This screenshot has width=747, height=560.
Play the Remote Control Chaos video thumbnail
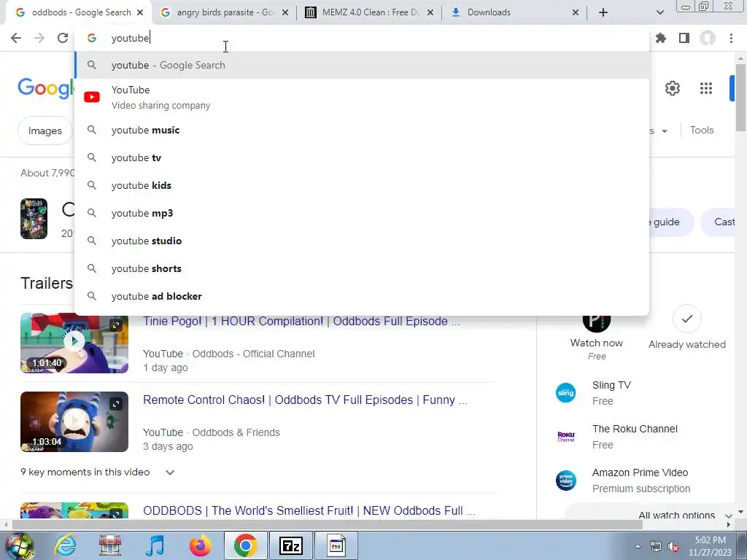pos(74,421)
